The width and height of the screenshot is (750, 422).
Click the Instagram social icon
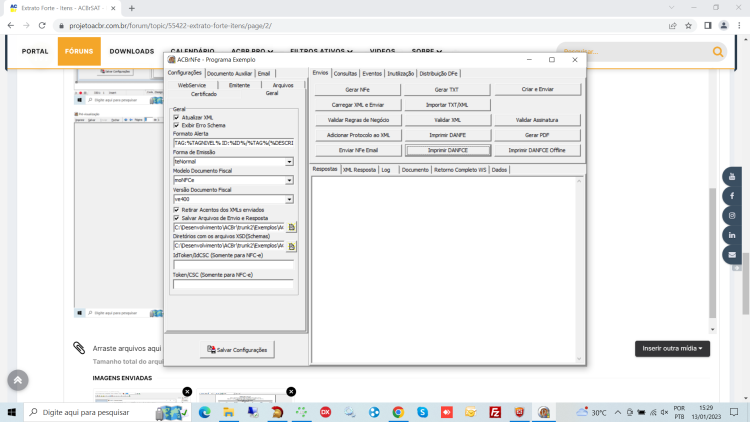[732, 216]
